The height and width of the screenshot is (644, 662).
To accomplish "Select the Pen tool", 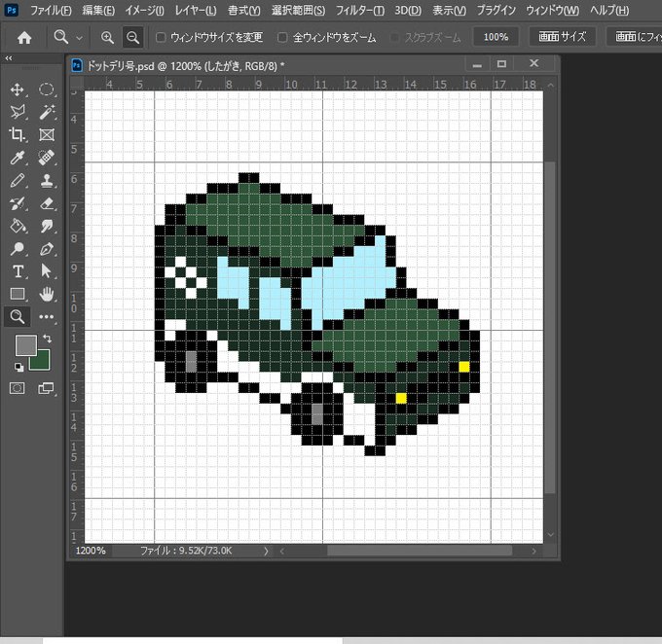I will point(46,249).
